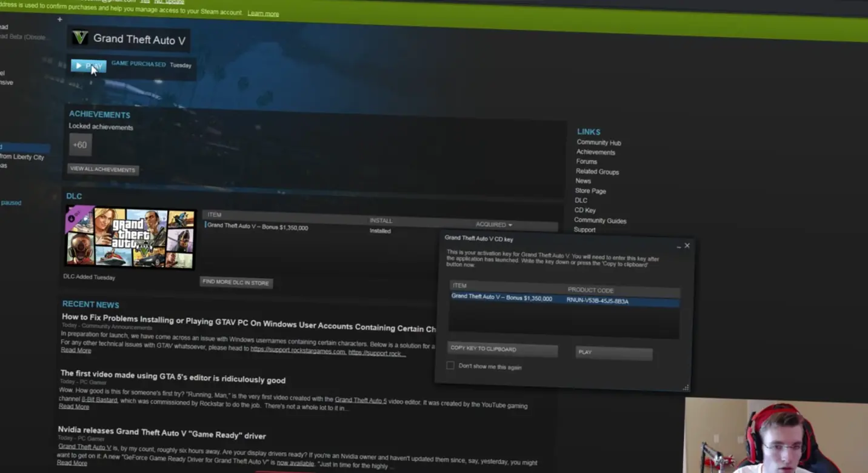Click Read More under the installing problems article

76,350
